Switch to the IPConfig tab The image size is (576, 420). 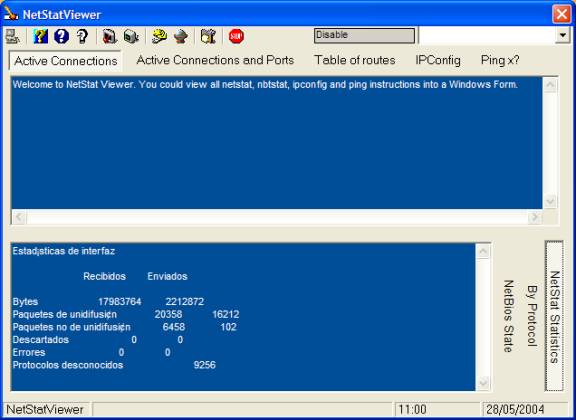[x=438, y=60]
